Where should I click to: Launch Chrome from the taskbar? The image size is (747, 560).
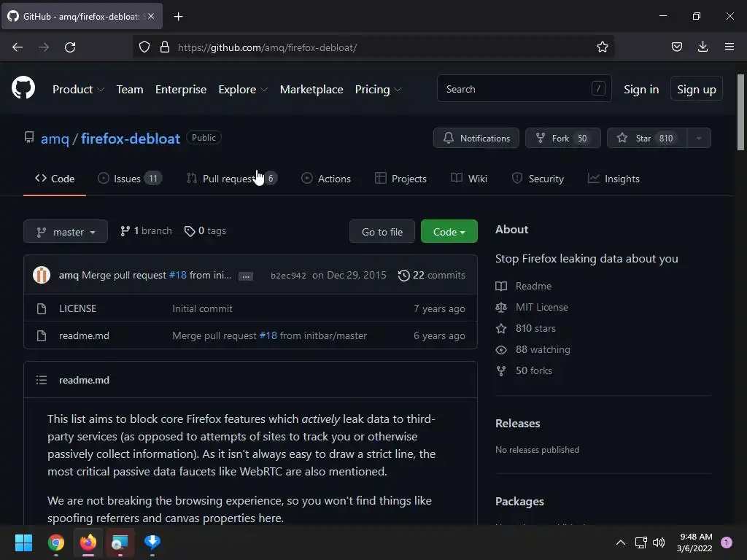(x=55, y=542)
